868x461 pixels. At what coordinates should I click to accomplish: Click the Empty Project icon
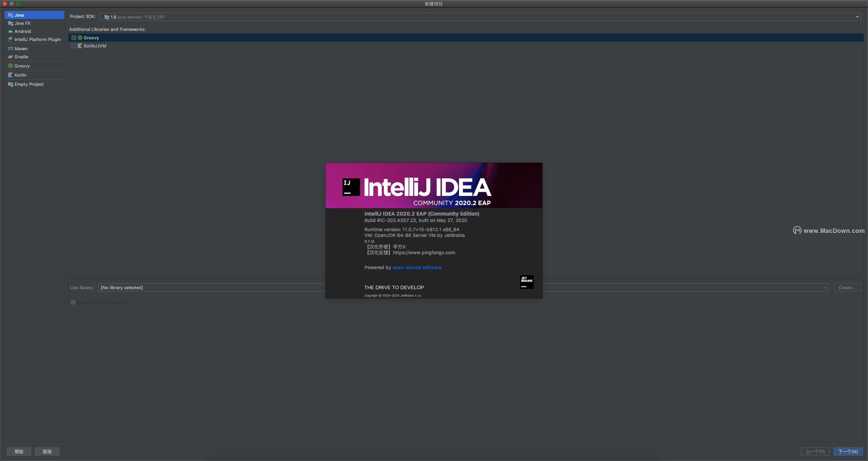[11, 84]
